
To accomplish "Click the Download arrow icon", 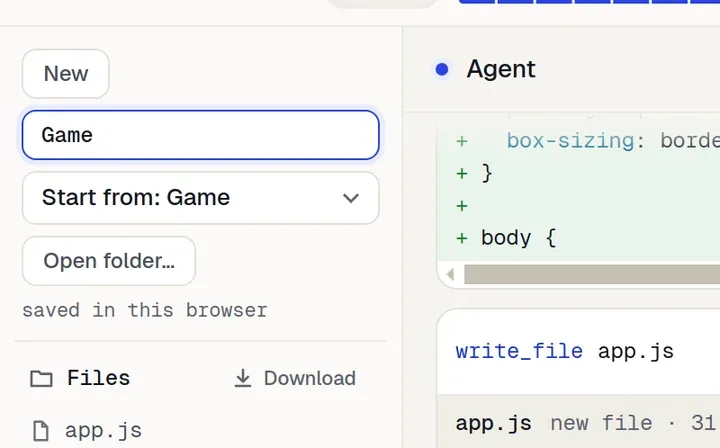I will tap(243, 379).
